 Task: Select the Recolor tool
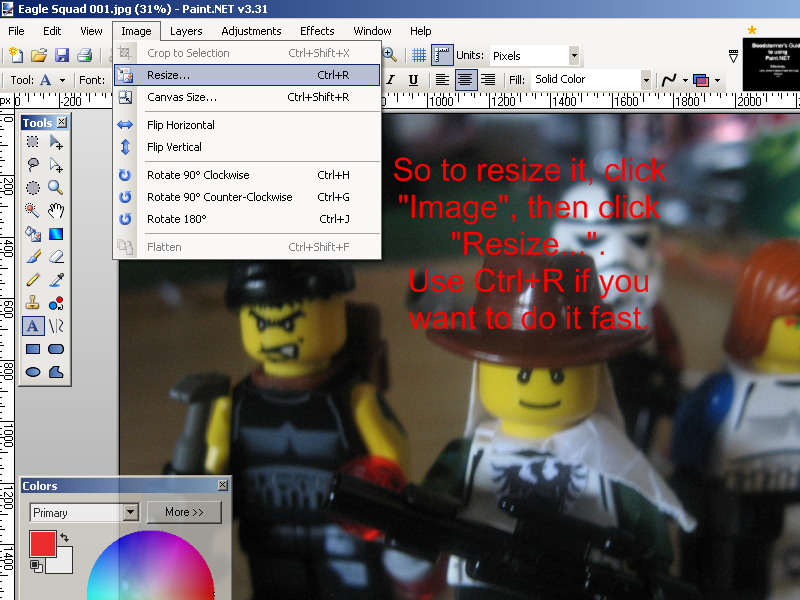tap(56, 303)
